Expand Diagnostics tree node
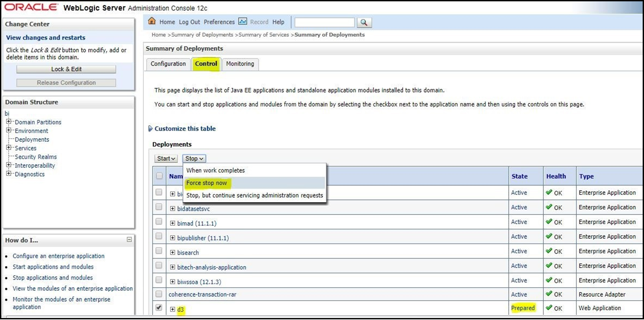Image resolution: width=644 pixels, height=320 pixels. click(x=9, y=173)
